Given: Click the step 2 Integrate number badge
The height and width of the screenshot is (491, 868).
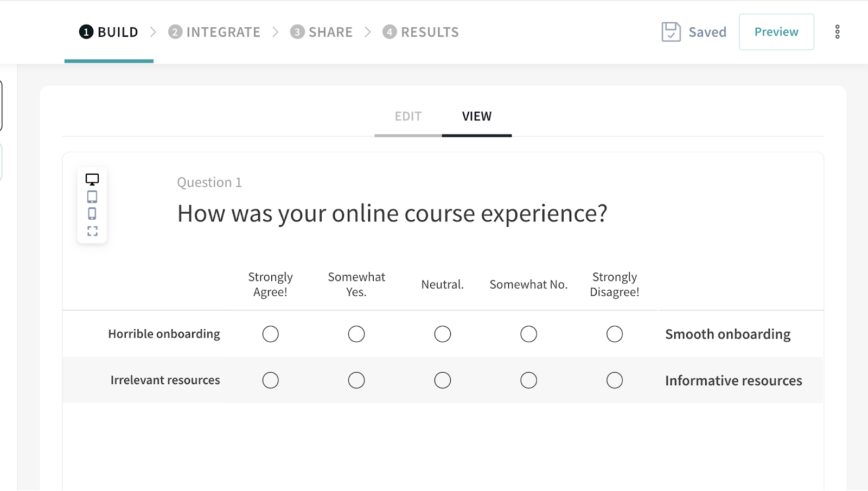Looking at the screenshot, I should pos(175,32).
